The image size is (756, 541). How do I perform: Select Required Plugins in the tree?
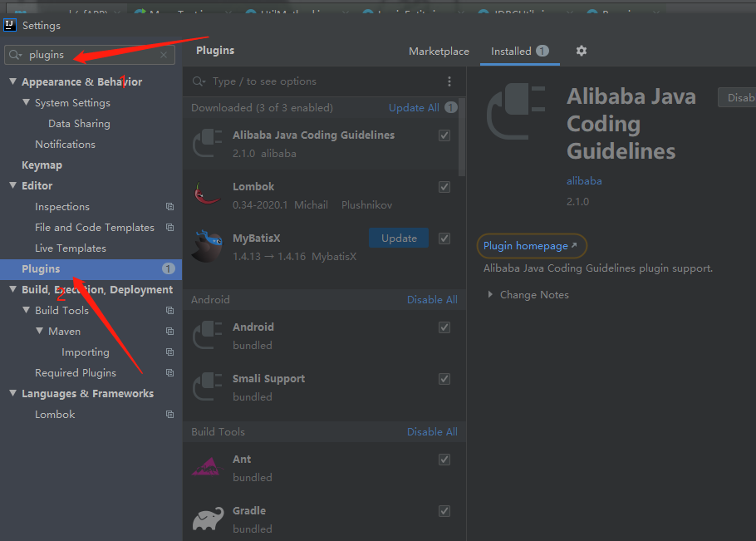(x=76, y=373)
